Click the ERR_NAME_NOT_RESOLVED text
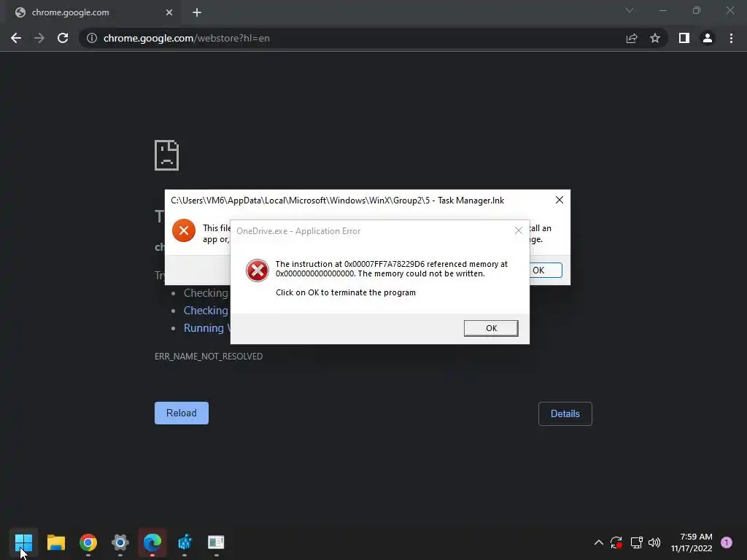This screenshot has height=560, width=747. (209, 356)
